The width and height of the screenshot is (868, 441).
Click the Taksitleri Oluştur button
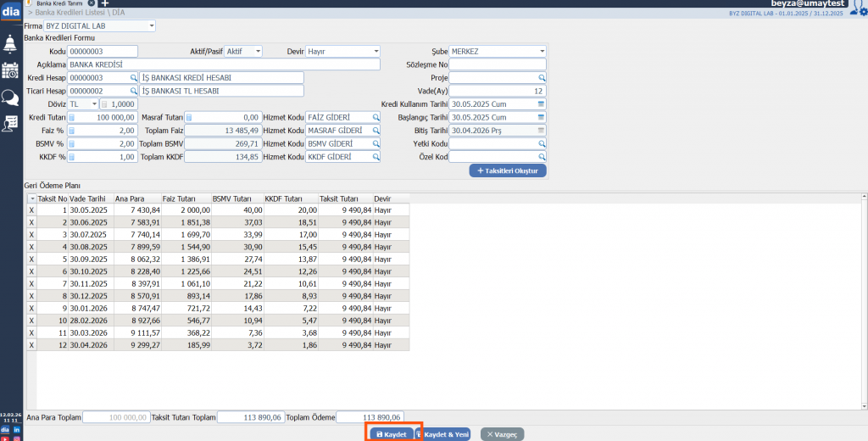(x=508, y=170)
